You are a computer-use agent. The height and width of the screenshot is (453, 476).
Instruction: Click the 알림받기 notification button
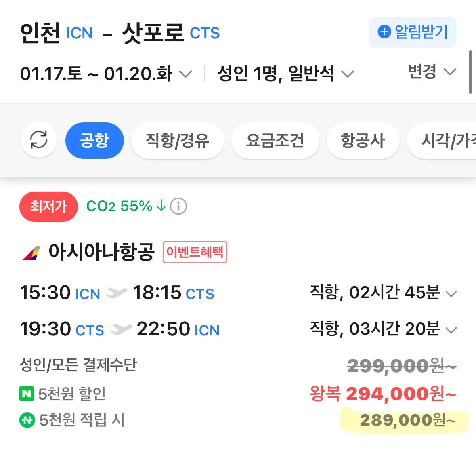[x=412, y=32]
